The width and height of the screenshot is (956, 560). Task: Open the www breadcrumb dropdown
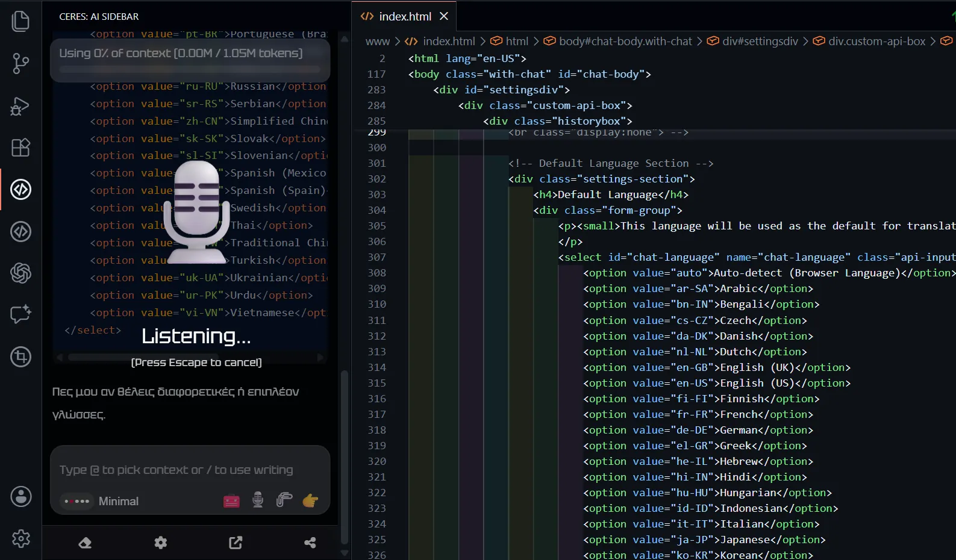[x=378, y=41]
